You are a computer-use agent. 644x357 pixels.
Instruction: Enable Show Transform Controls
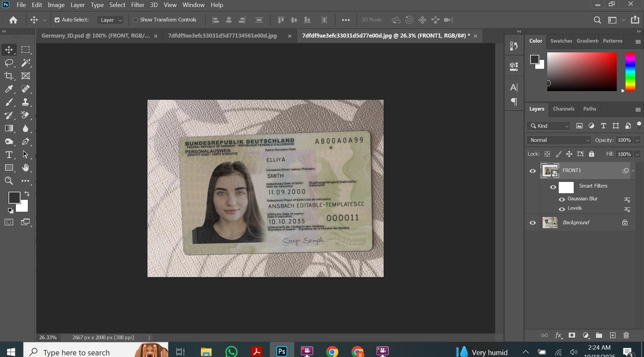[135, 20]
